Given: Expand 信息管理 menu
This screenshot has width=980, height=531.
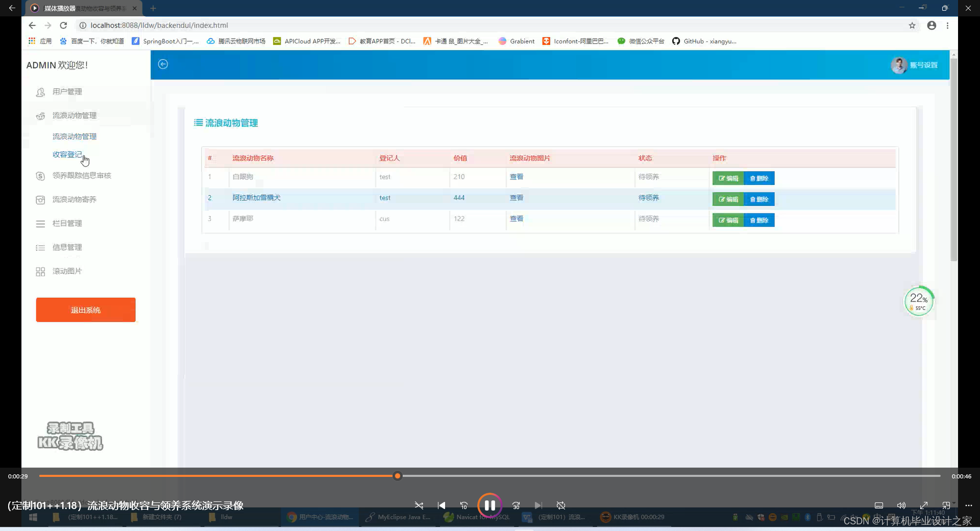Looking at the screenshot, I should (x=67, y=248).
